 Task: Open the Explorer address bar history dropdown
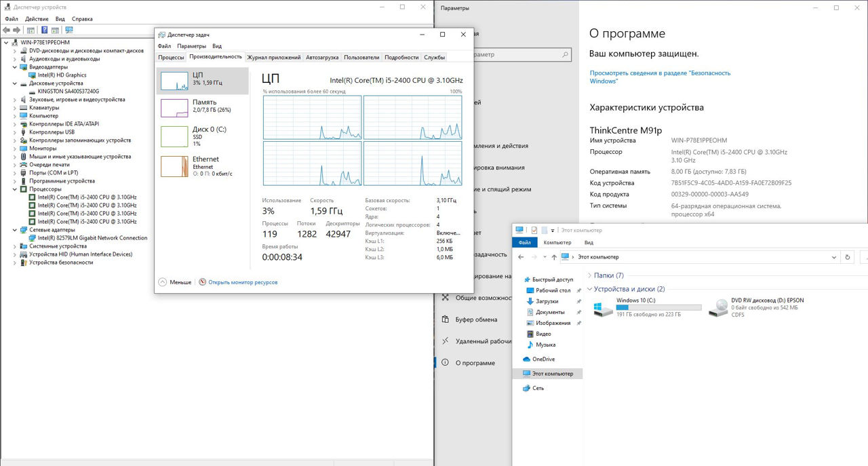pos(833,257)
